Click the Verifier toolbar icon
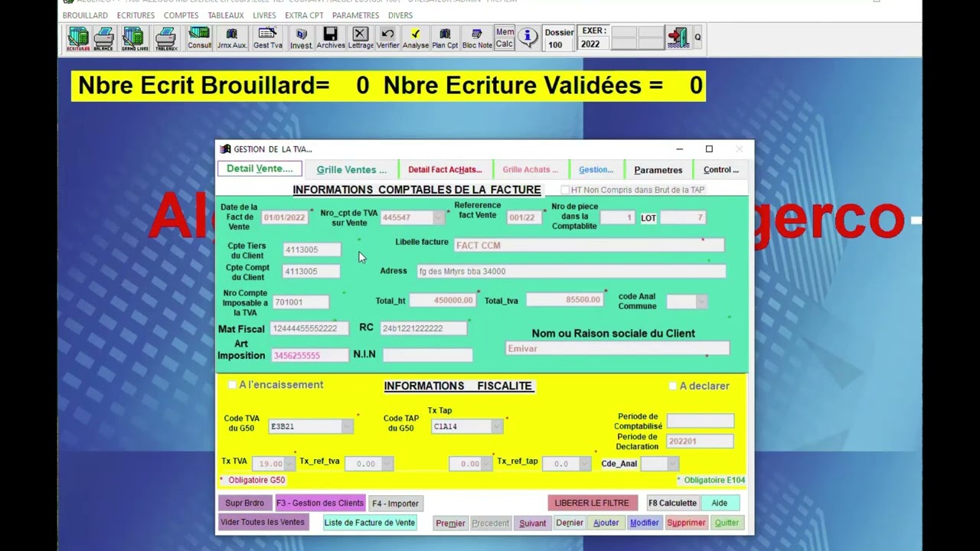Viewport: 980px width, 551px height. pos(387,38)
